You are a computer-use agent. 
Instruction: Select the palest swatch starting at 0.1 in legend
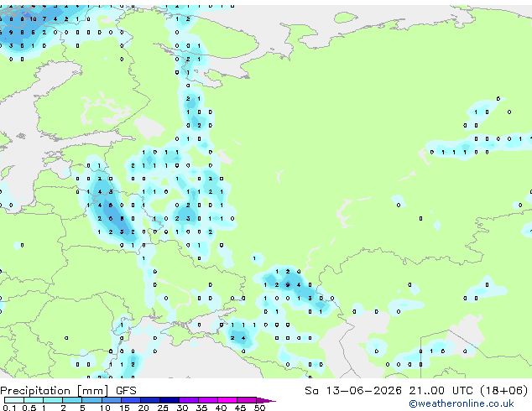click(x=14, y=400)
